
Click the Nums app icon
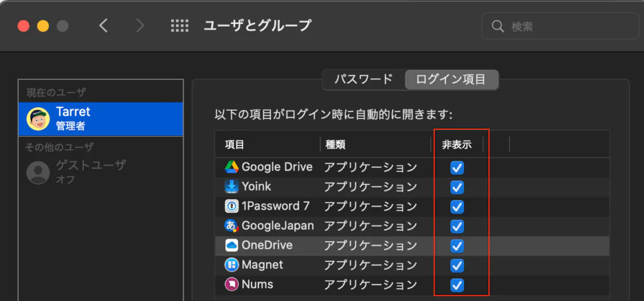pos(231,285)
